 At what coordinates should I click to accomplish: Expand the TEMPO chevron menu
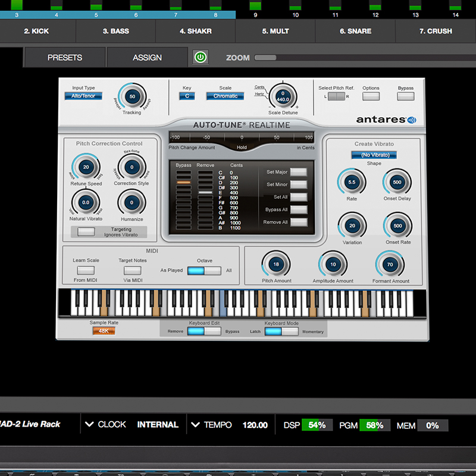[196, 424]
